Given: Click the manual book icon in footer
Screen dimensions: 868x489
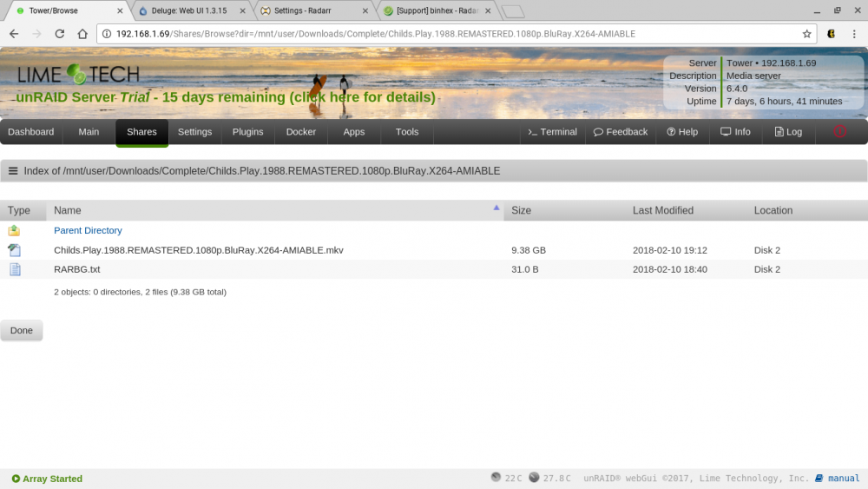Looking at the screenshot, I should tap(819, 478).
